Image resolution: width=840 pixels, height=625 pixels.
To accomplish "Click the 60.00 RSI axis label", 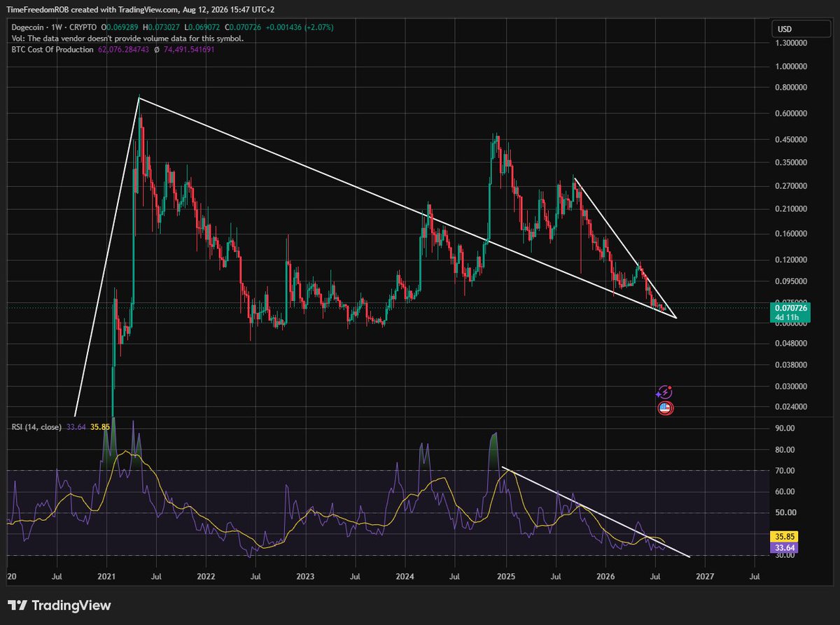I will (x=783, y=491).
